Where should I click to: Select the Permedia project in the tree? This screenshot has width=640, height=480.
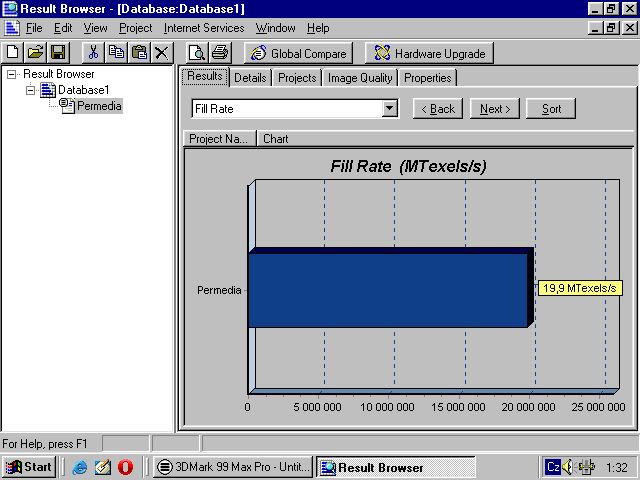[99, 106]
